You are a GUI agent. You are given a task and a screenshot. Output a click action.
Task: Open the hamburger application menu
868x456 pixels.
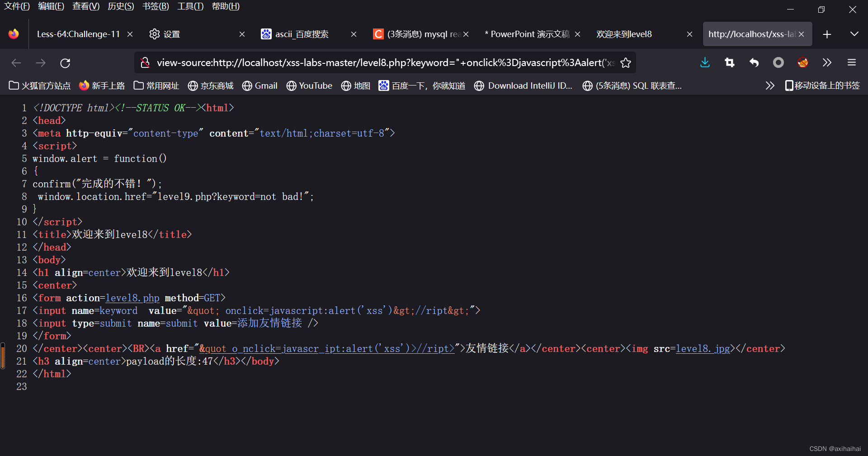point(851,62)
